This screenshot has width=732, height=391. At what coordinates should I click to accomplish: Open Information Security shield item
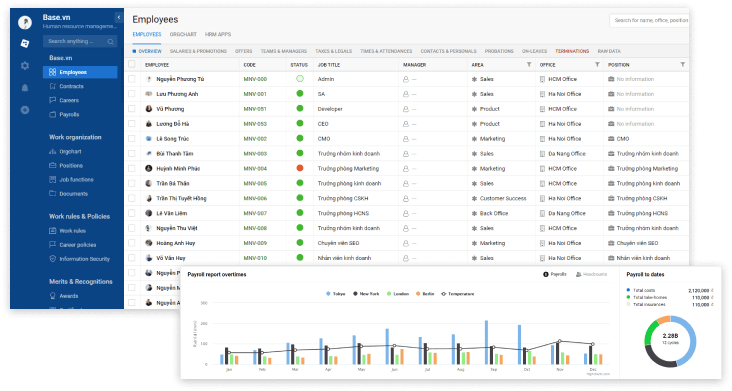[52, 259]
